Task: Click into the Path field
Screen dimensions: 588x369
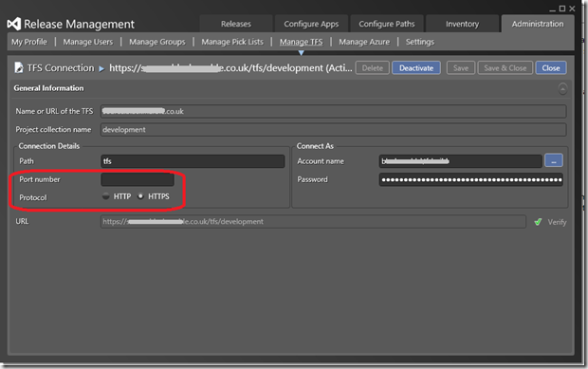Action: (193, 161)
